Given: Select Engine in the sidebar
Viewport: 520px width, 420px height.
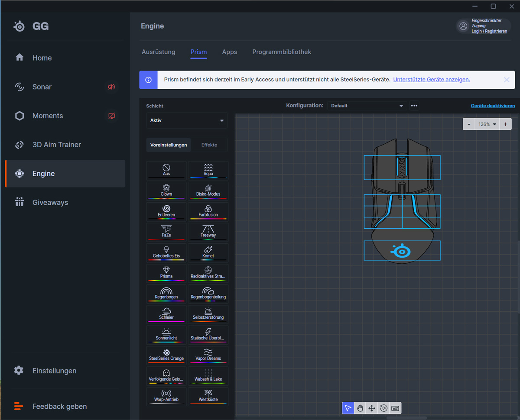Looking at the screenshot, I should (65, 174).
